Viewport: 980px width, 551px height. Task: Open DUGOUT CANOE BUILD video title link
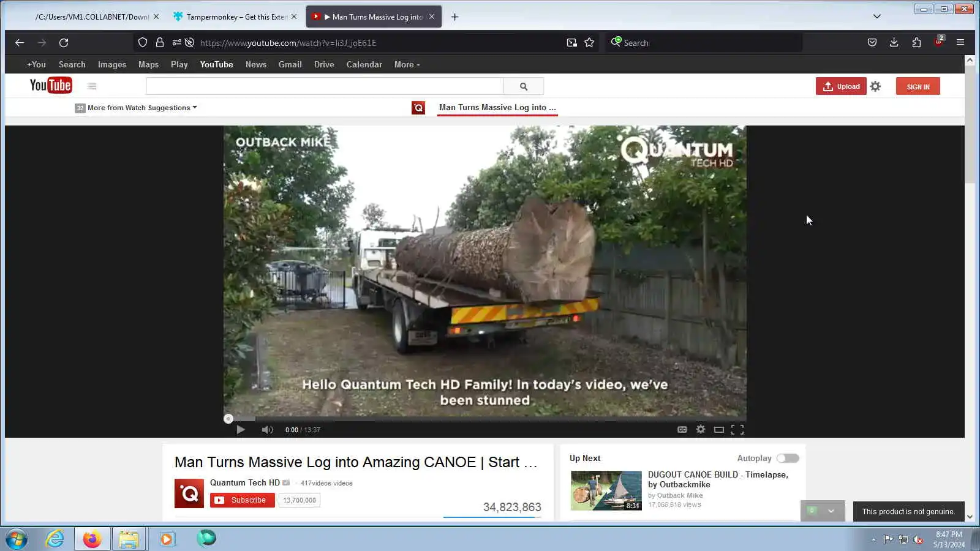pos(718,479)
